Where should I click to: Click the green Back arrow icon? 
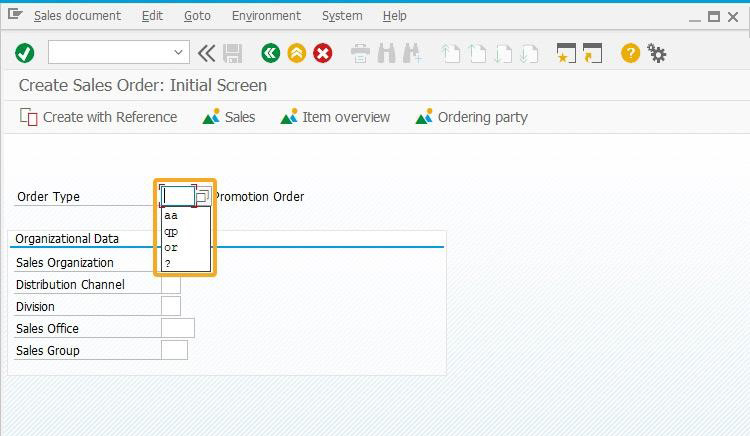tap(271, 53)
